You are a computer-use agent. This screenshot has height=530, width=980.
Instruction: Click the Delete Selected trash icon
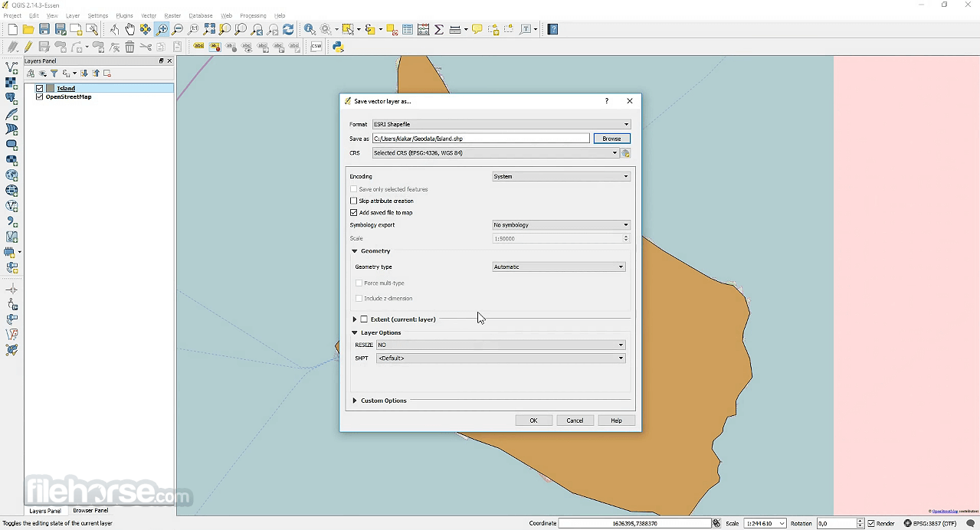(129, 47)
